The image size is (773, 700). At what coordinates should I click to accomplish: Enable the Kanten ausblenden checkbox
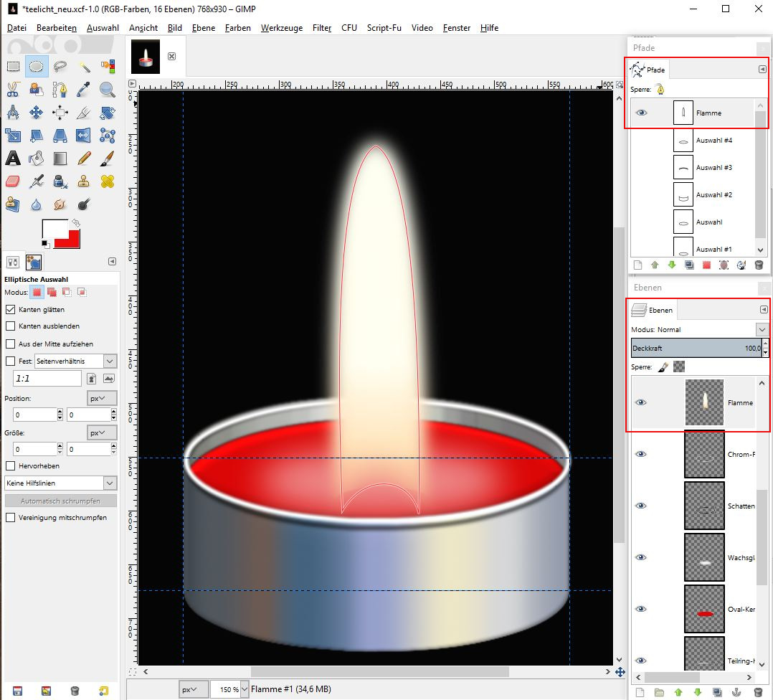(11, 326)
